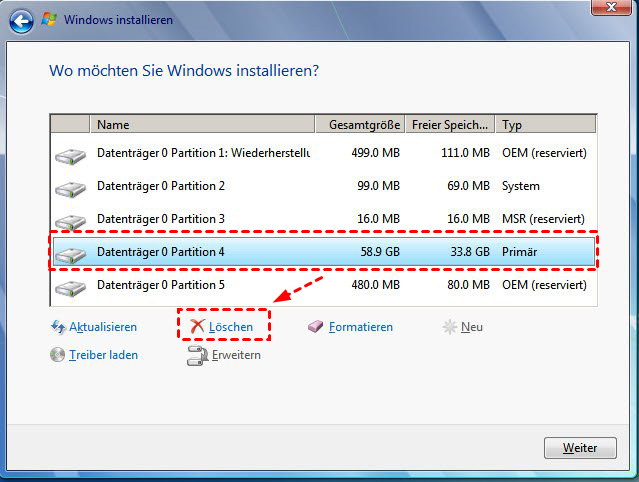This screenshot has height=482, width=639.
Task: Click the blank first column header
Action: pyautogui.click(x=70, y=124)
